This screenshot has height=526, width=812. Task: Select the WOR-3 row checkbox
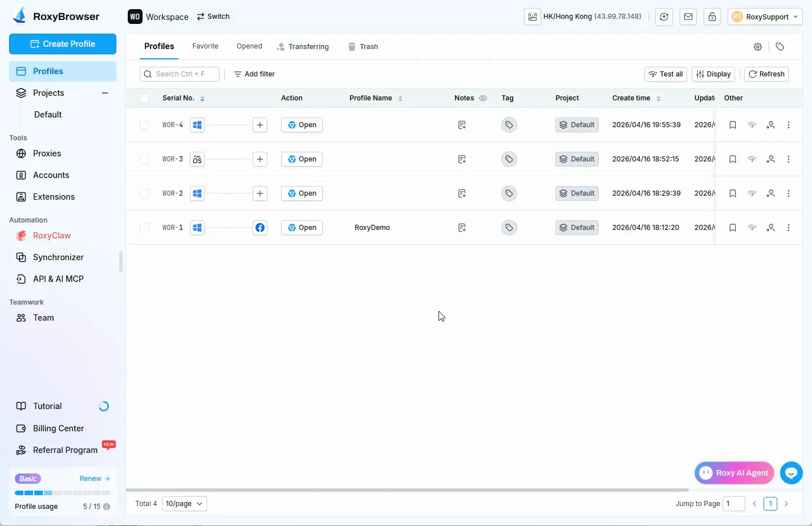point(144,159)
